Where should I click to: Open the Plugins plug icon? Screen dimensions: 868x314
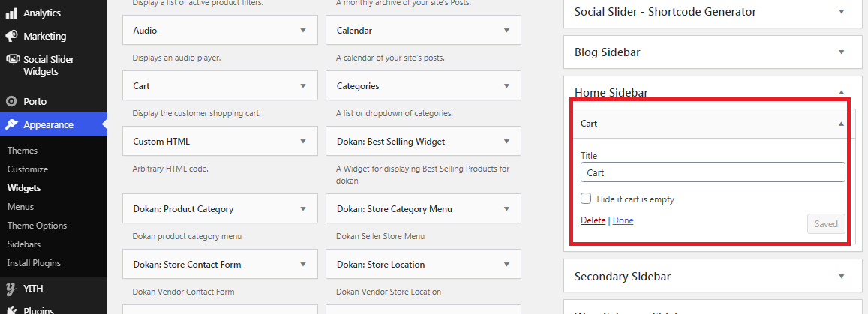[x=11, y=310]
